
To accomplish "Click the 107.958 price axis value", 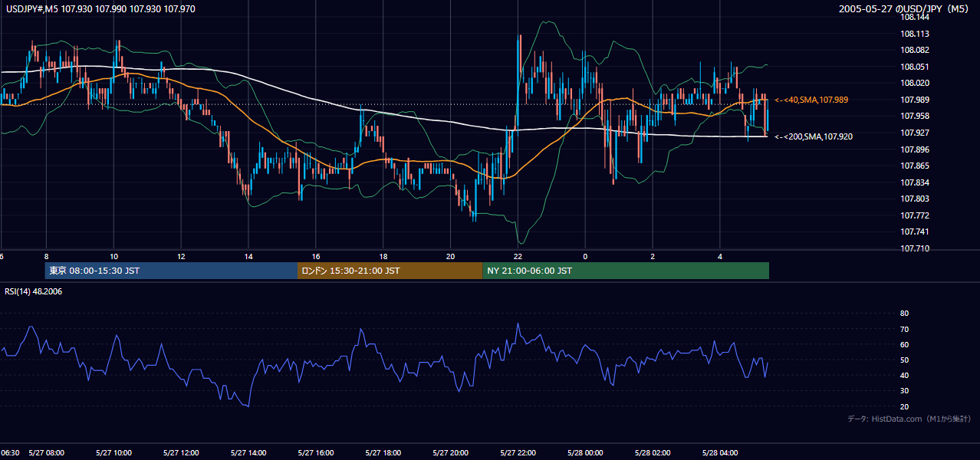I will 916,116.
